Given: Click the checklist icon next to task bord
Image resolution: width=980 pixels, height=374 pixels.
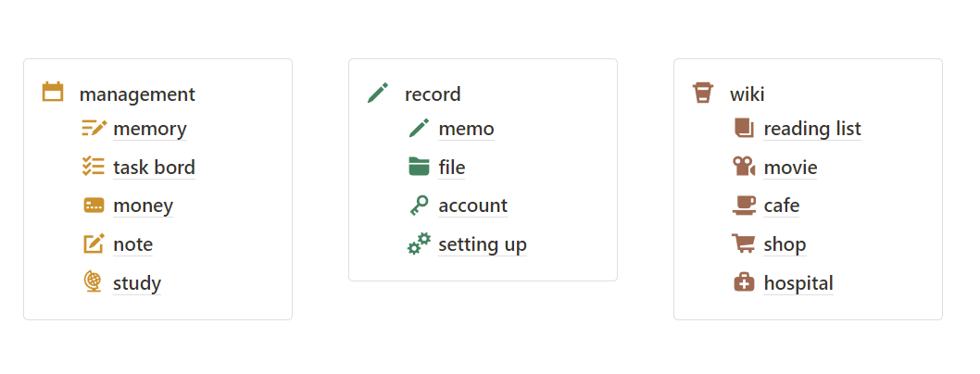Looking at the screenshot, I should tap(94, 166).
